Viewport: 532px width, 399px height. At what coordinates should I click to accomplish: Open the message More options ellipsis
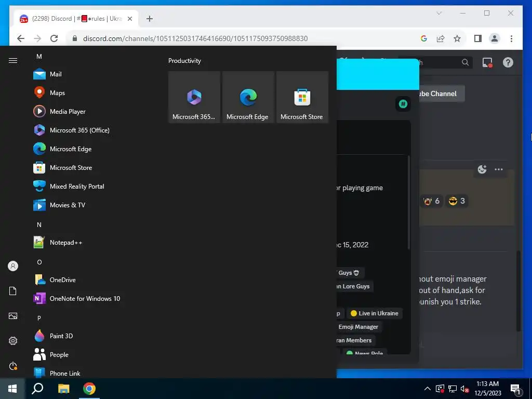click(498, 169)
